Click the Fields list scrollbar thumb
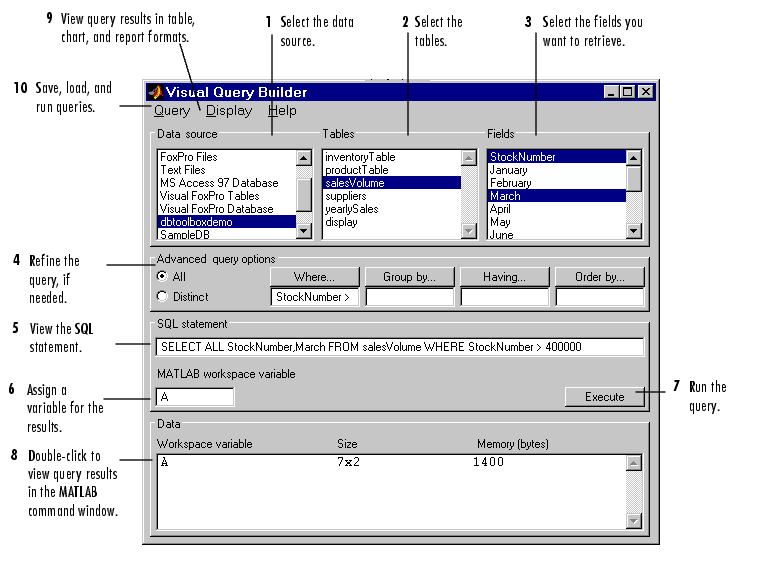Screen dimensions: 765x576 (x=634, y=179)
